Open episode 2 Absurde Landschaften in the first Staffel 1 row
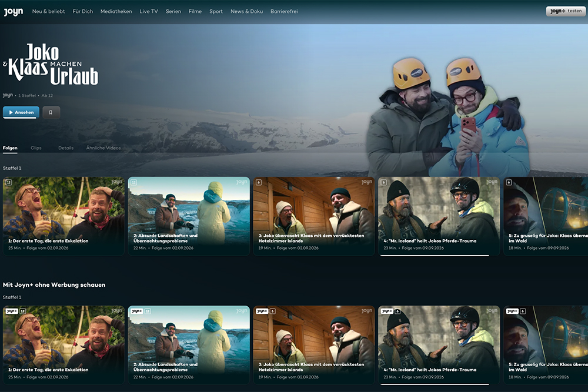This screenshot has width=588, height=392. pyautogui.click(x=189, y=216)
